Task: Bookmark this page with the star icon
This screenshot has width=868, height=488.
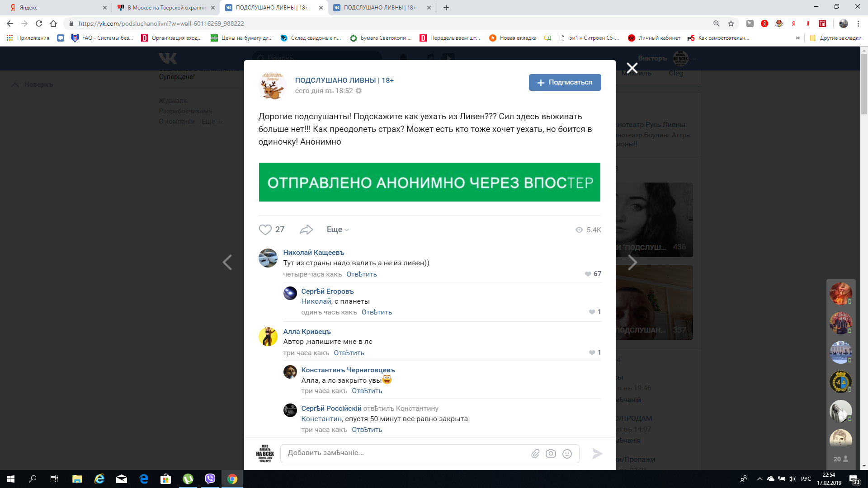Action: click(x=731, y=23)
